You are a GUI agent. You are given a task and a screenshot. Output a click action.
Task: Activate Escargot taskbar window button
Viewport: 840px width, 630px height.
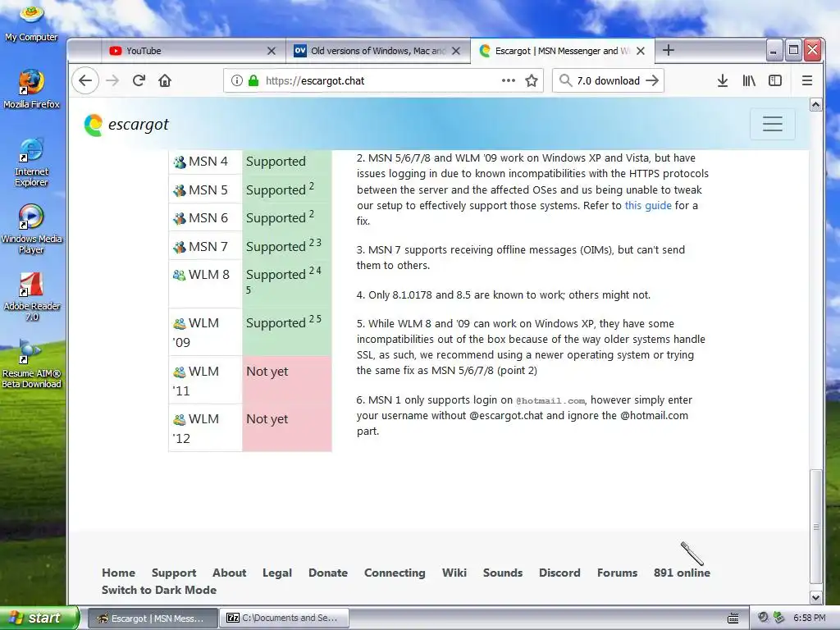pos(152,619)
